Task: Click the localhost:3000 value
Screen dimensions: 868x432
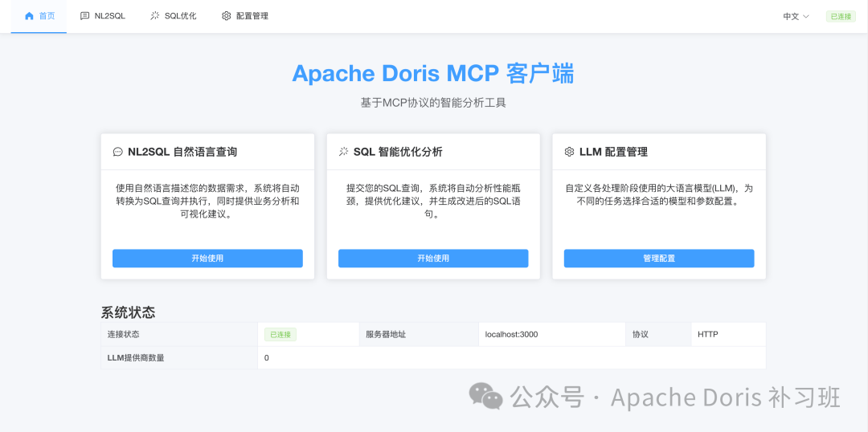Action: (x=511, y=334)
